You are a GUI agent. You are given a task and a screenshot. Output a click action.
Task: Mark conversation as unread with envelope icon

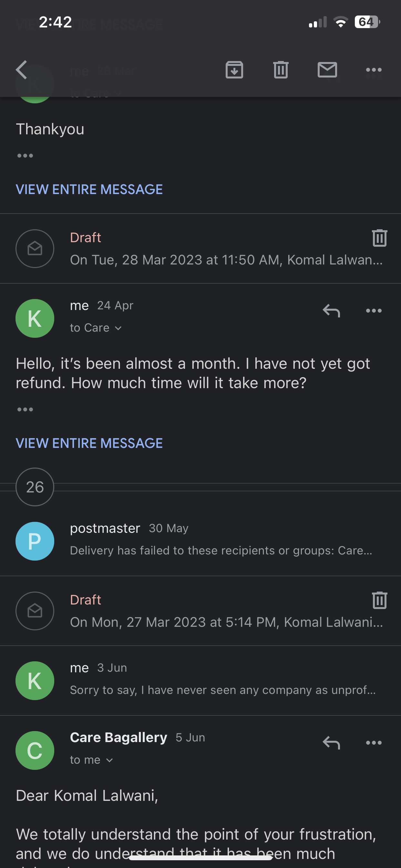click(x=327, y=70)
